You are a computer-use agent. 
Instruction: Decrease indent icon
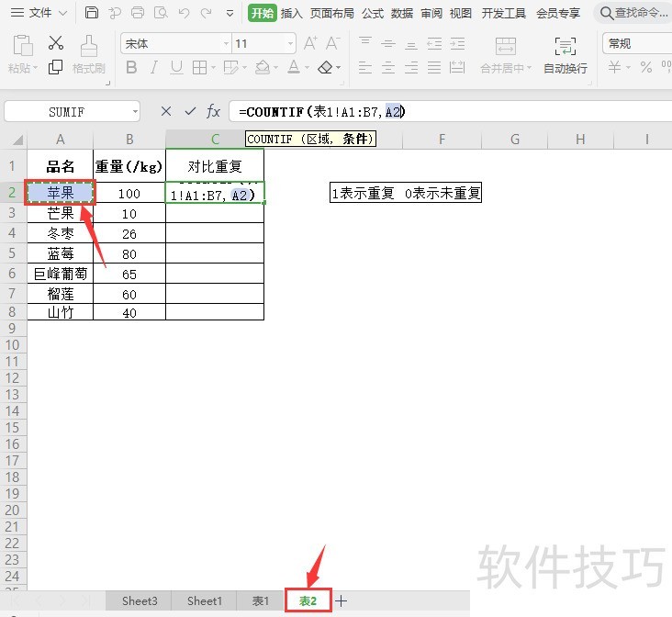(x=434, y=44)
